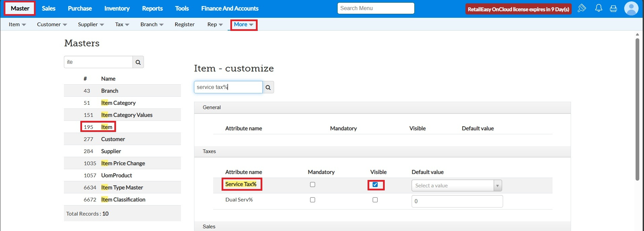Expand the Supplier submenu dropdown
Image resolution: width=644 pixels, height=231 pixels.
point(91,25)
